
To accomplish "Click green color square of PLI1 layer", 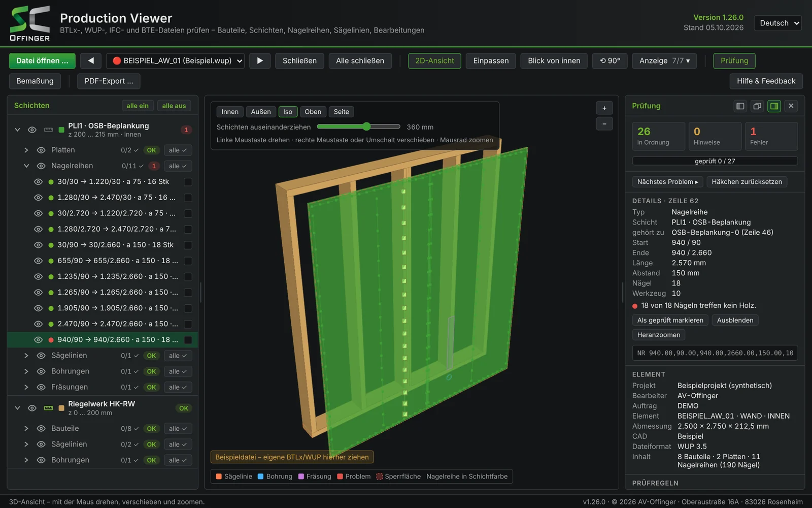I will (61, 130).
